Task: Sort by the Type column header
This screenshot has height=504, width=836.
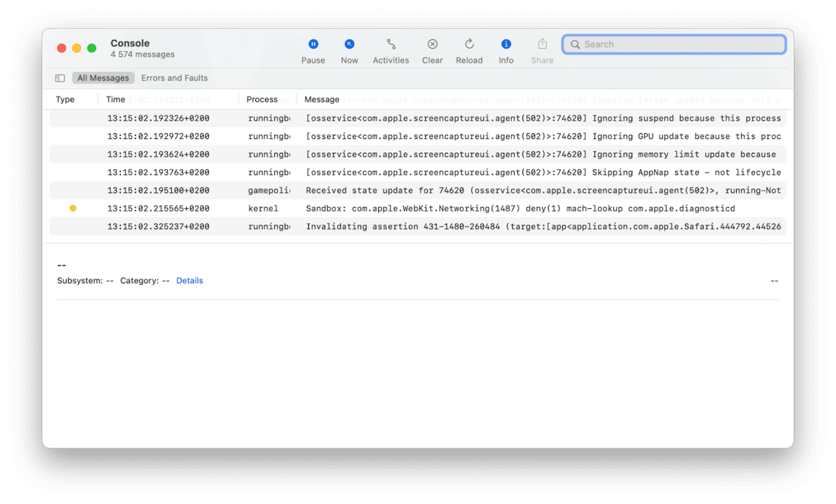Action: coord(65,100)
